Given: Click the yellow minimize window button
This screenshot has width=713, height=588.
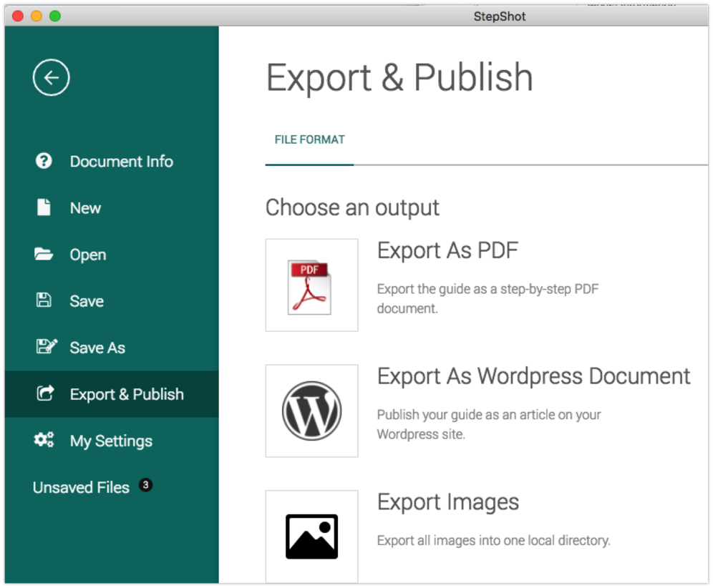Looking at the screenshot, I should tap(37, 16).
